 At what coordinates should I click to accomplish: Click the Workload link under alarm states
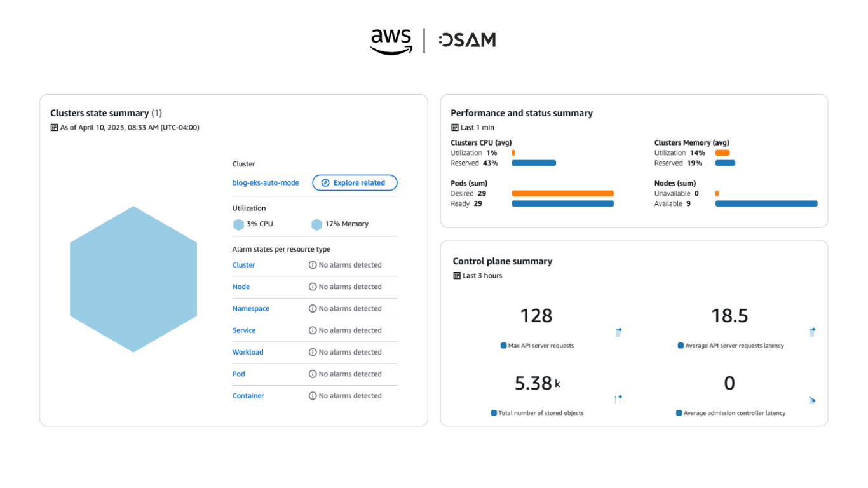click(x=248, y=352)
